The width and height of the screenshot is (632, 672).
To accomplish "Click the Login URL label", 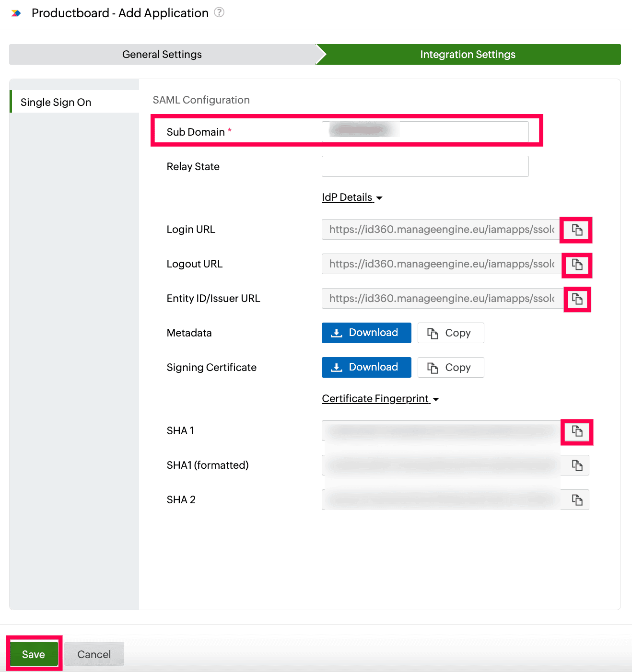I will [x=191, y=230].
